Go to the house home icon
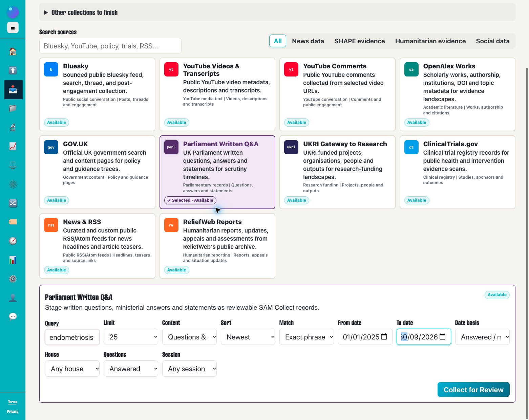Screen dimensions: 529x420 click(13, 51)
